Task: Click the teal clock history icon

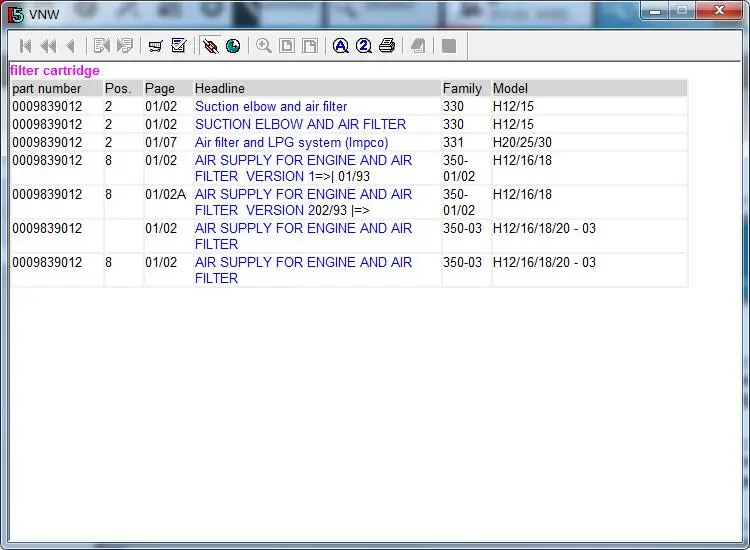Action: click(x=233, y=46)
